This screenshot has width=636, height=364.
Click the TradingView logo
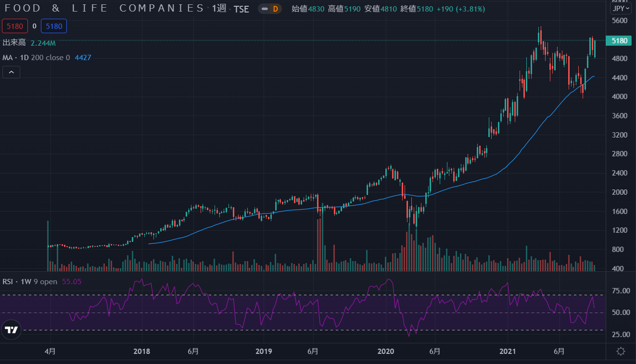11,330
